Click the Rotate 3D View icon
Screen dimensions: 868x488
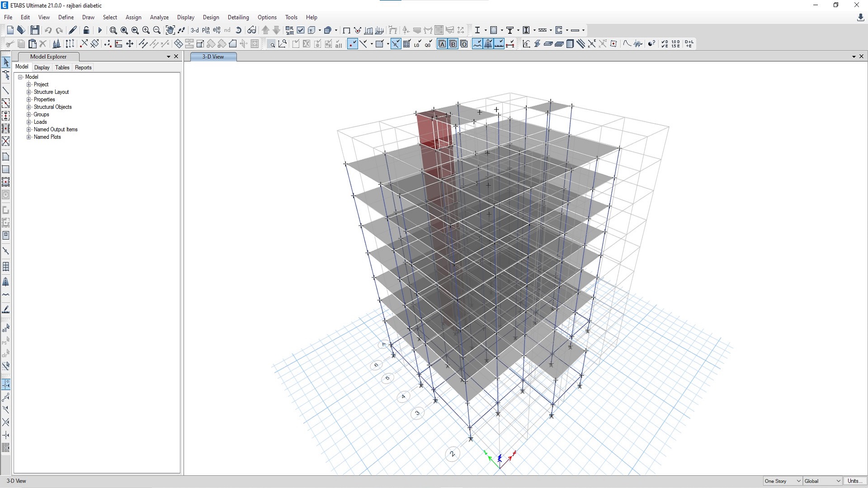point(239,30)
